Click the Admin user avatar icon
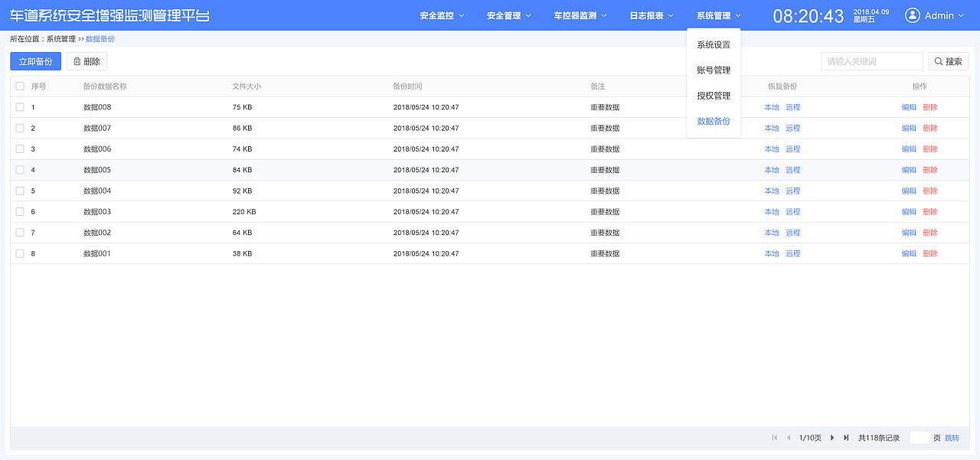The width and height of the screenshot is (980, 460). pyautogui.click(x=913, y=15)
